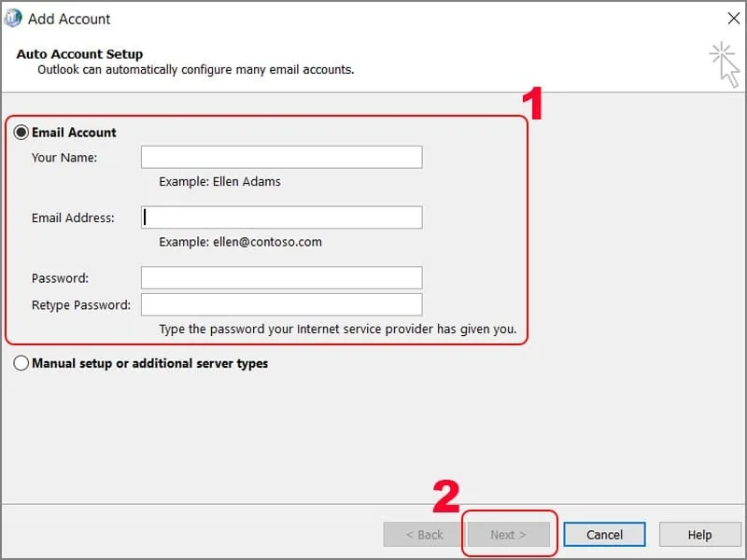The height and width of the screenshot is (560, 747).
Task: Click the example ellen@contoso.com hint text
Action: click(240, 242)
